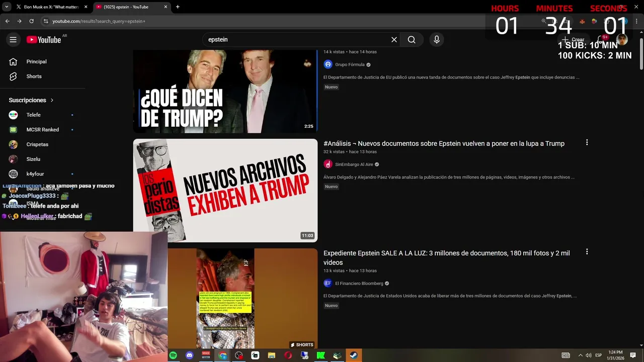Open the Windows notification center icon
Image resolution: width=644 pixels, height=362 pixels.
633,355
